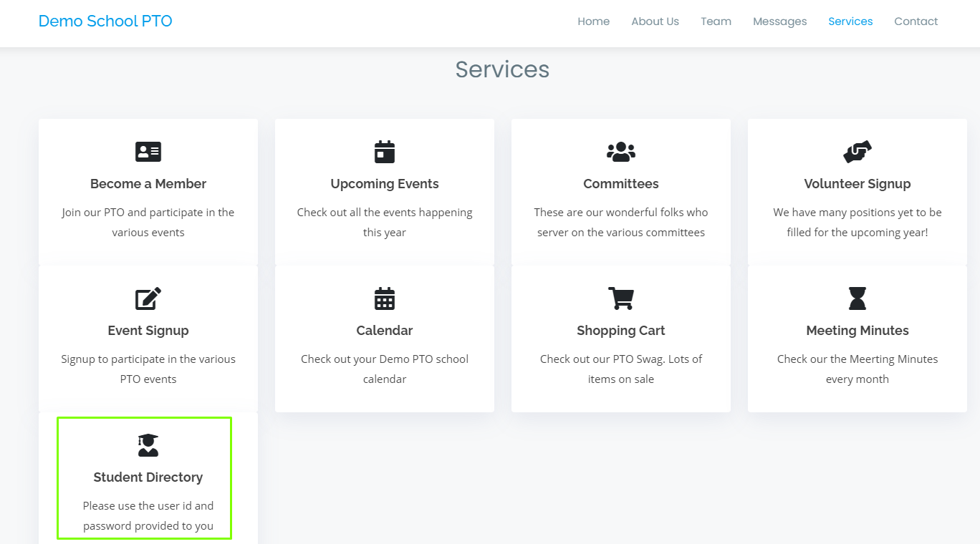Image resolution: width=980 pixels, height=544 pixels.
Task: Select the Event Signup pencil icon
Action: coord(148,298)
